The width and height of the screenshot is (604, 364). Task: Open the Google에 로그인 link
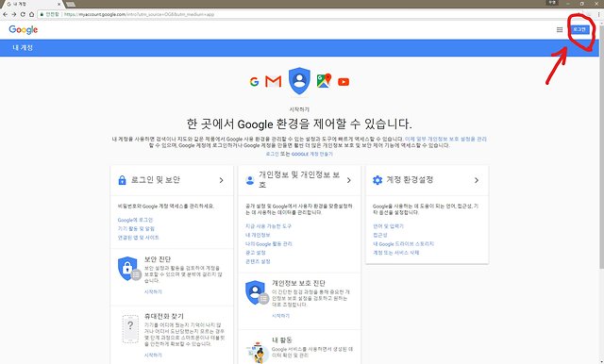click(135, 220)
